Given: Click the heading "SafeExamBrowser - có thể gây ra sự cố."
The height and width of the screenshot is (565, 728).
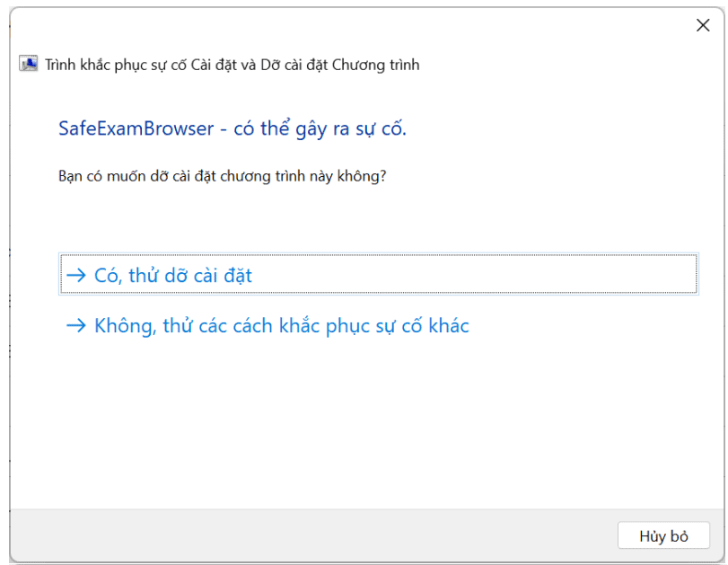Looking at the screenshot, I should click(x=232, y=128).
